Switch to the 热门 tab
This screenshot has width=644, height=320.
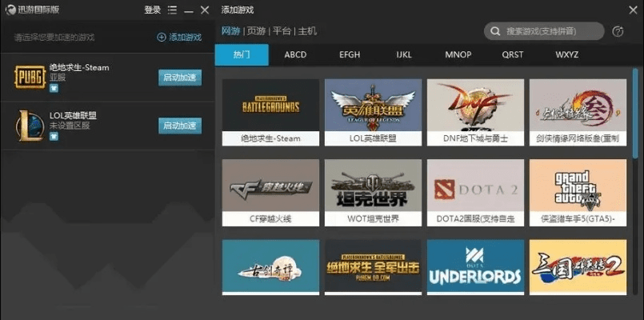click(242, 55)
